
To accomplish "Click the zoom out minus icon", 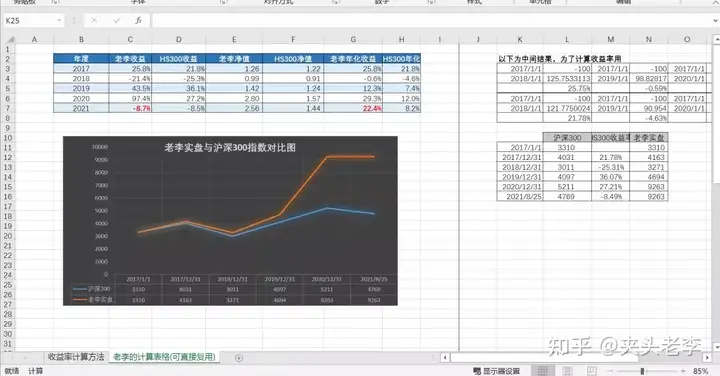I will (610, 371).
